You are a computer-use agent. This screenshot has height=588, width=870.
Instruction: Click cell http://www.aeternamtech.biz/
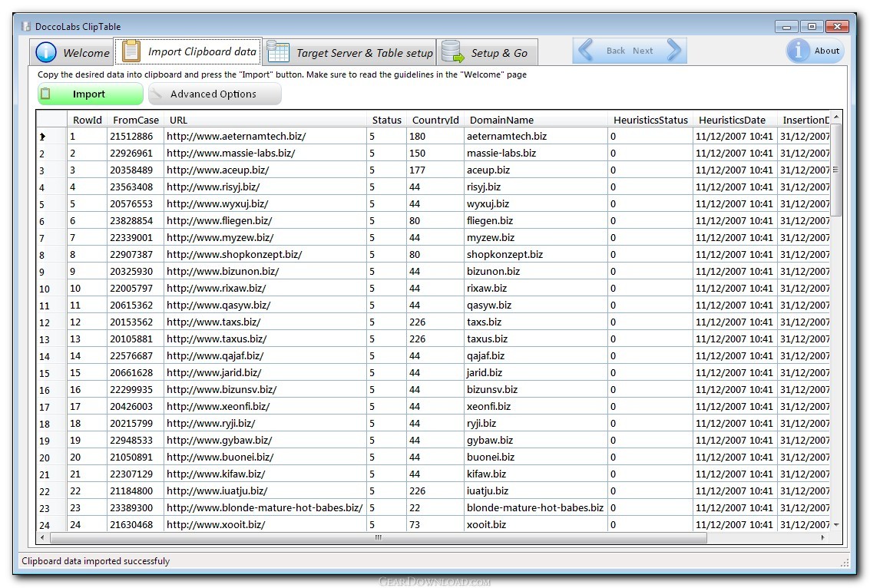pos(265,136)
